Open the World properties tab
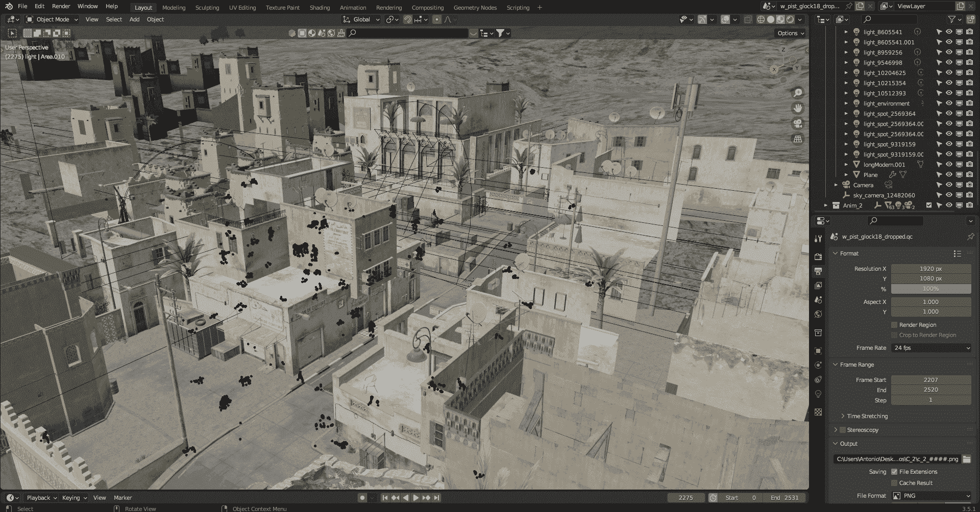This screenshot has height=512, width=980. coord(818,314)
